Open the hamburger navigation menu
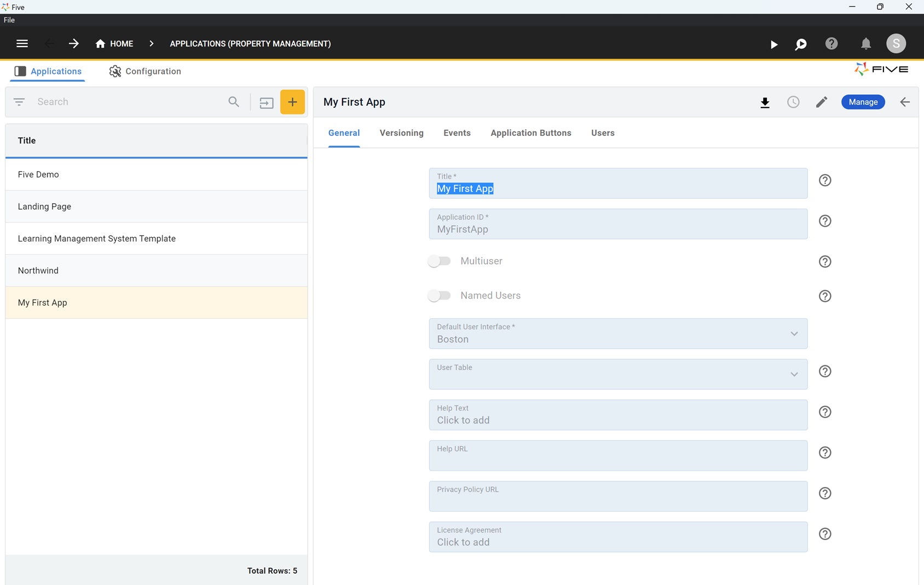Viewport: 924px width, 585px height. (x=22, y=44)
